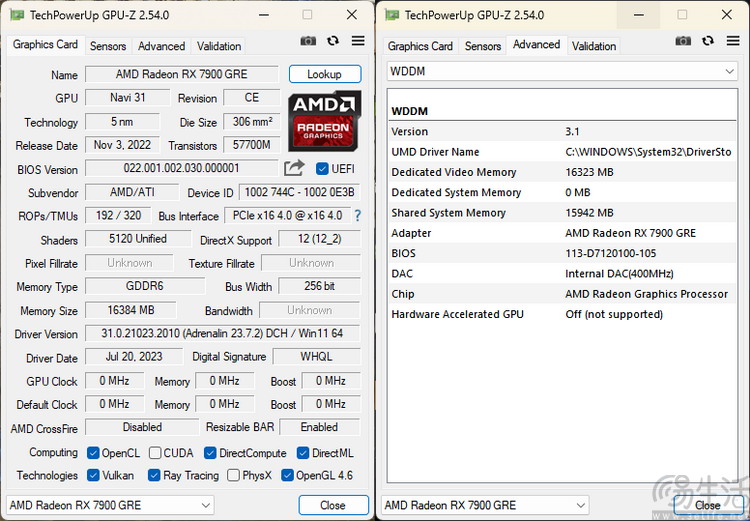
Task: Uncheck the Ray Tracing checkbox
Action: pyautogui.click(x=155, y=476)
